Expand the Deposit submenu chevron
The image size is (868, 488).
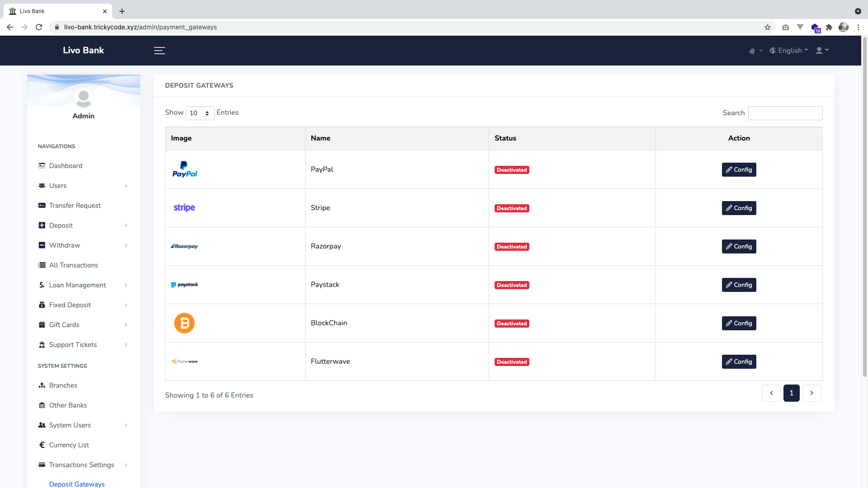point(126,225)
